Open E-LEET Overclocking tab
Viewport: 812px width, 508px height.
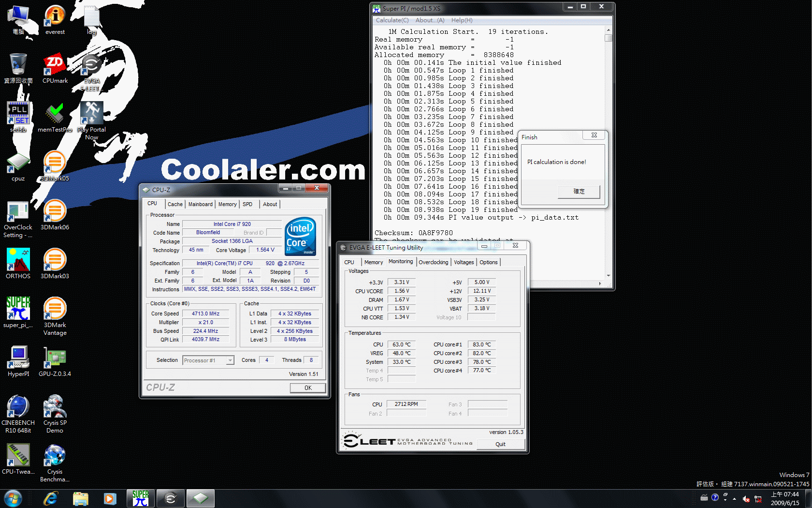coord(433,262)
